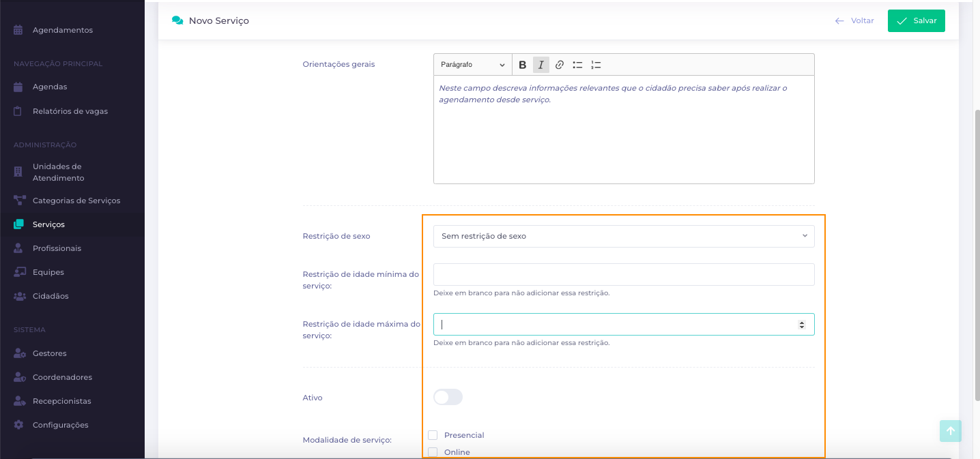Open Relatórios de vagas page
The width and height of the screenshot is (980, 459).
[x=72, y=111]
